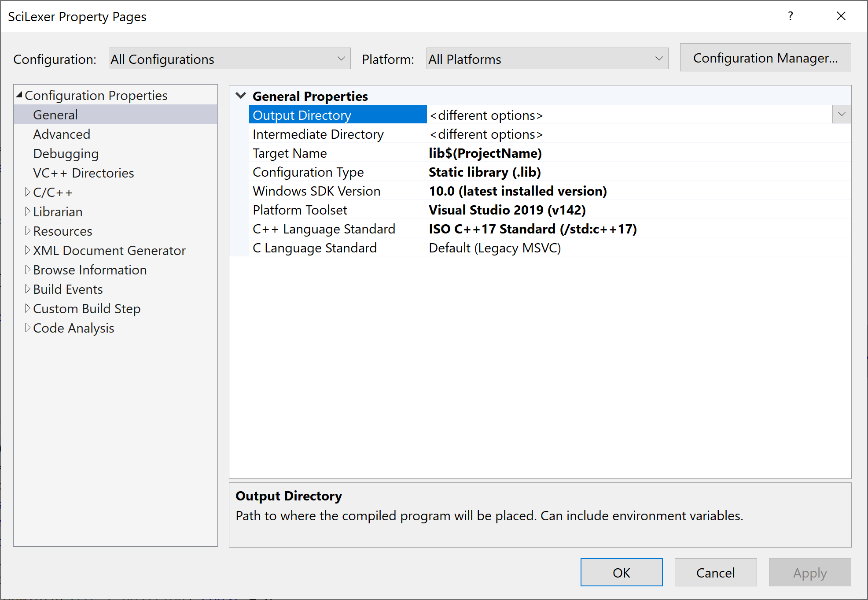
Task: Collapse the General Properties section
Action: pyautogui.click(x=241, y=96)
